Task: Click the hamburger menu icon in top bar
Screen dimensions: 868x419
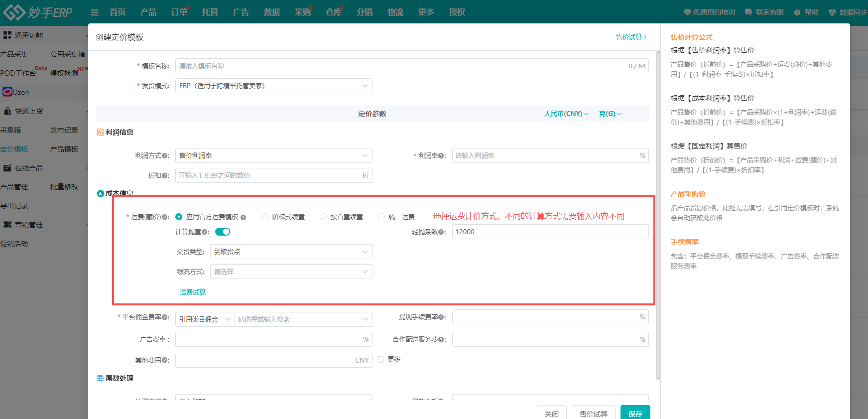Action: coord(95,12)
